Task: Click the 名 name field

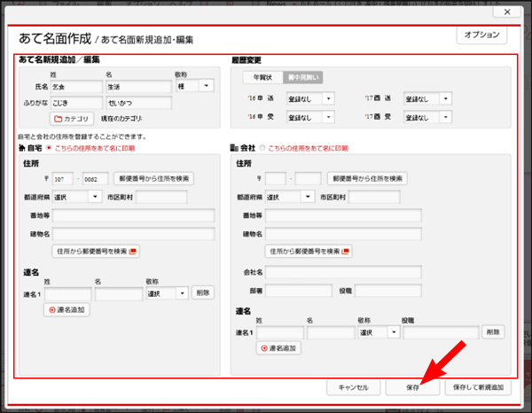Action: tap(139, 87)
